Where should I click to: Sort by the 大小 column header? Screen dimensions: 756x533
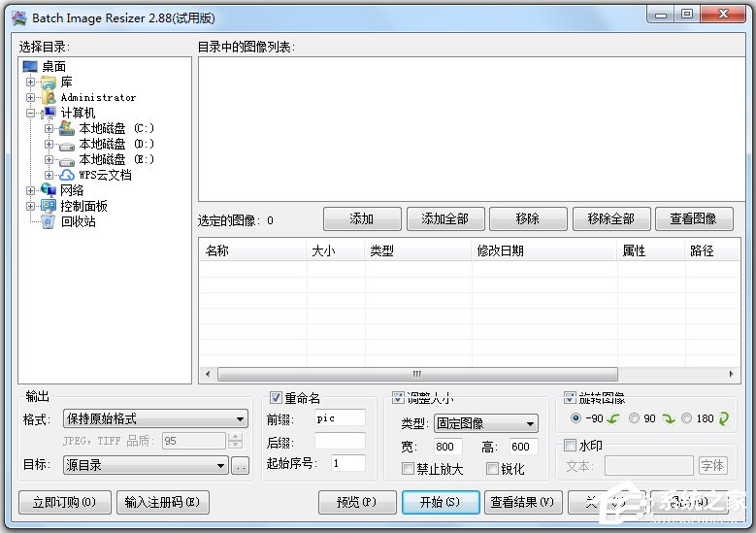(336, 250)
